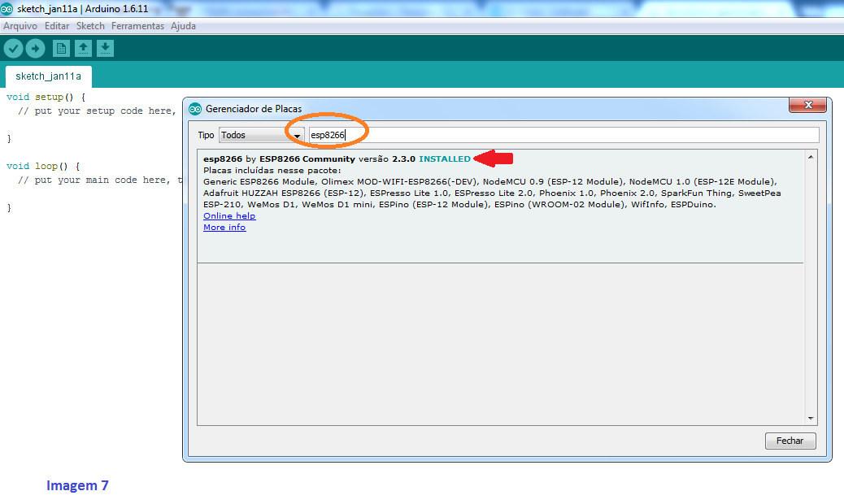
Task: Click the board list scrollbar down arrow
Action: (811, 419)
